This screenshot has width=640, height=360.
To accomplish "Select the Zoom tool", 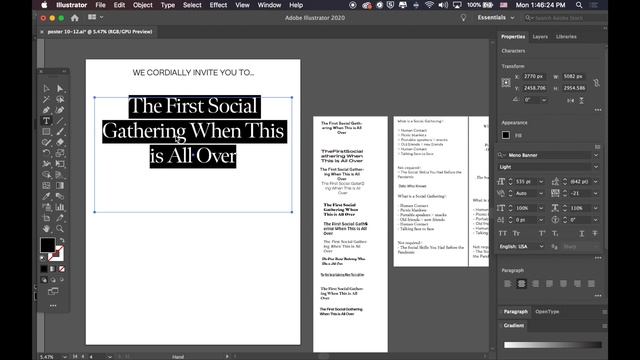I will click(x=60, y=229).
